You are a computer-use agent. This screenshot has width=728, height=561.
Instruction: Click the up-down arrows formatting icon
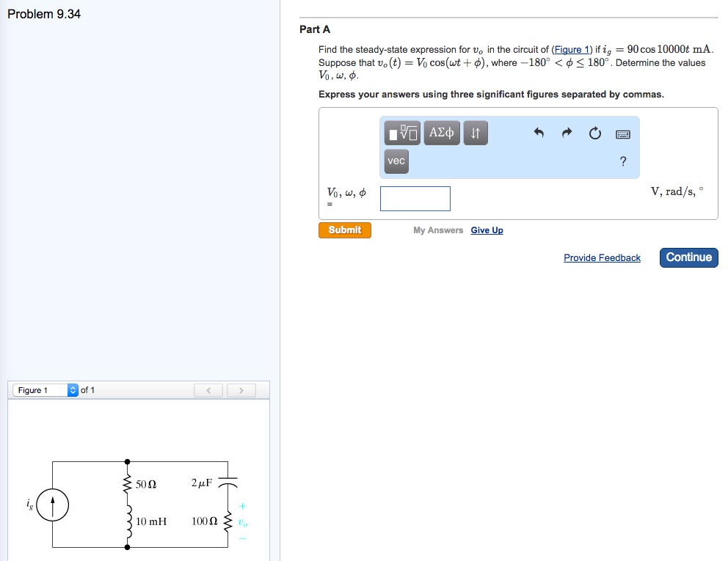[x=475, y=133]
